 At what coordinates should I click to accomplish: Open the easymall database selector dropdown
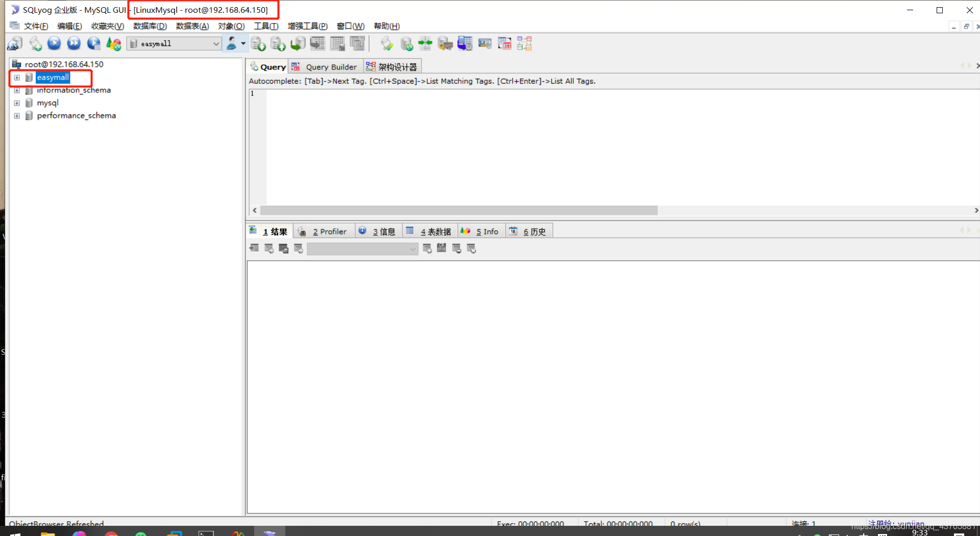[x=174, y=44]
